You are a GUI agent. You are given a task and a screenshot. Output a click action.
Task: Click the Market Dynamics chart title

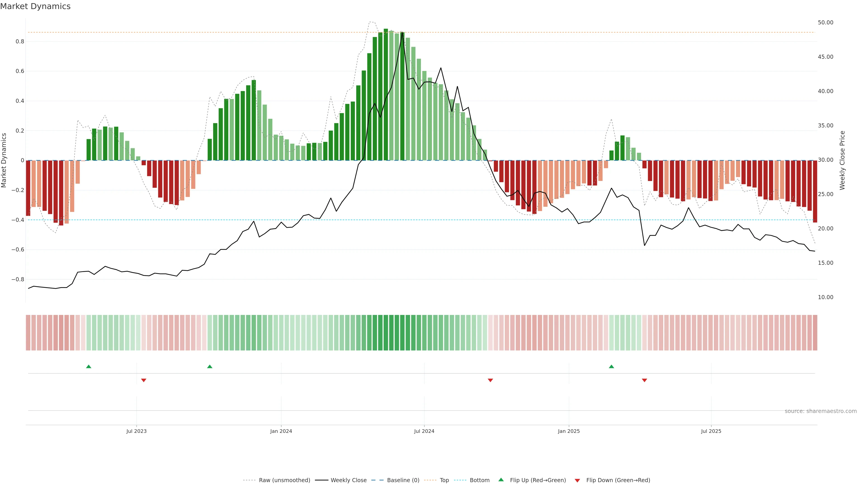(35, 6)
